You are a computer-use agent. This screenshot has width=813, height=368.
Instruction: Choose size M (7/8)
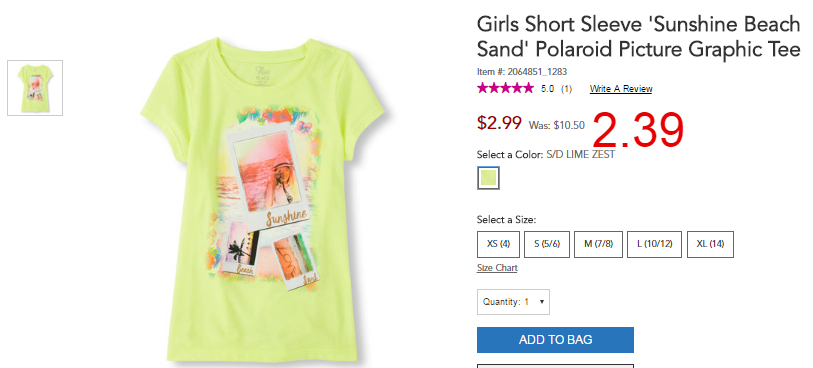[598, 244]
